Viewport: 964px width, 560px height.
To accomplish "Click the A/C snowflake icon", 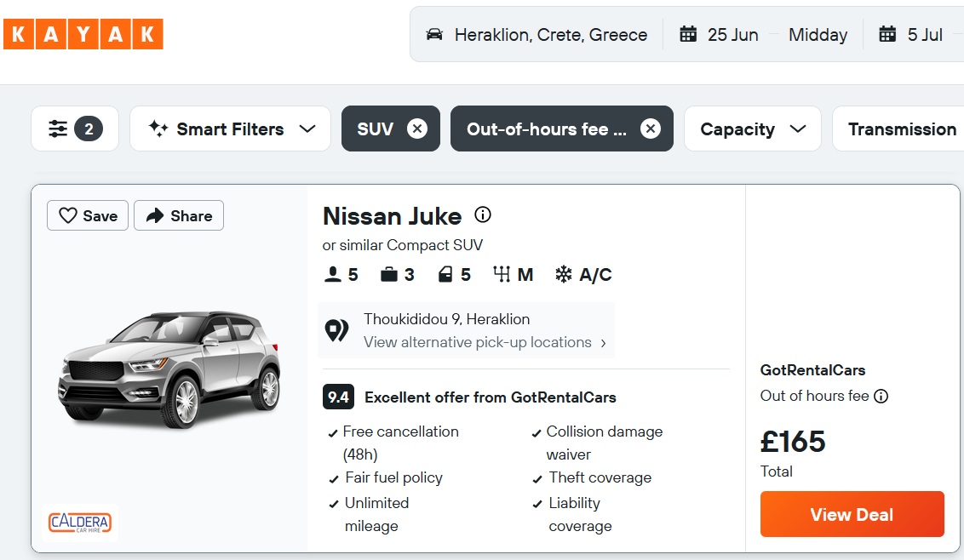I will click(563, 273).
